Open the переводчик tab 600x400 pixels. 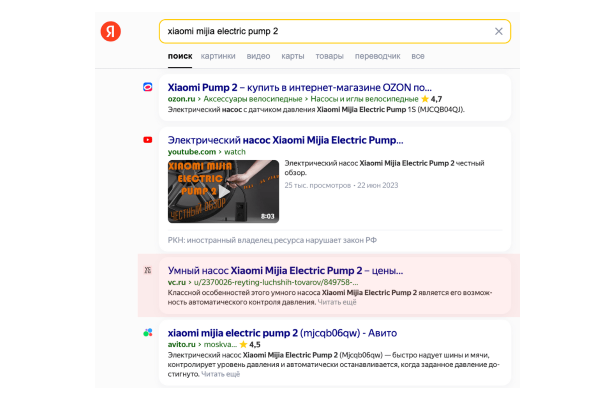pyautogui.click(x=377, y=56)
